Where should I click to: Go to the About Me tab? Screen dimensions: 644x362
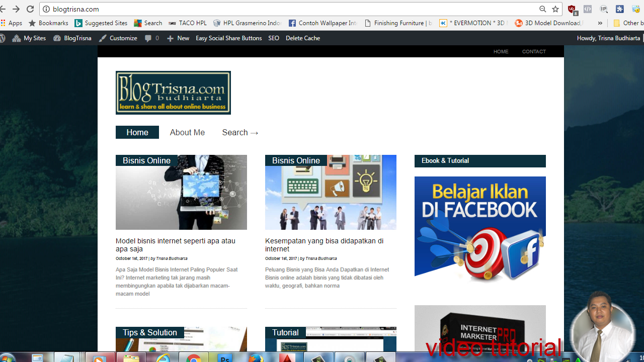click(x=187, y=132)
